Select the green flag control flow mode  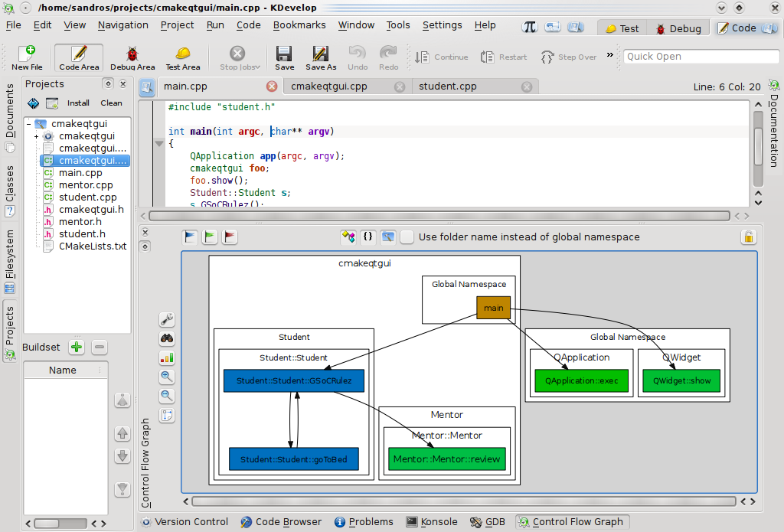click(x=208, y=237)
